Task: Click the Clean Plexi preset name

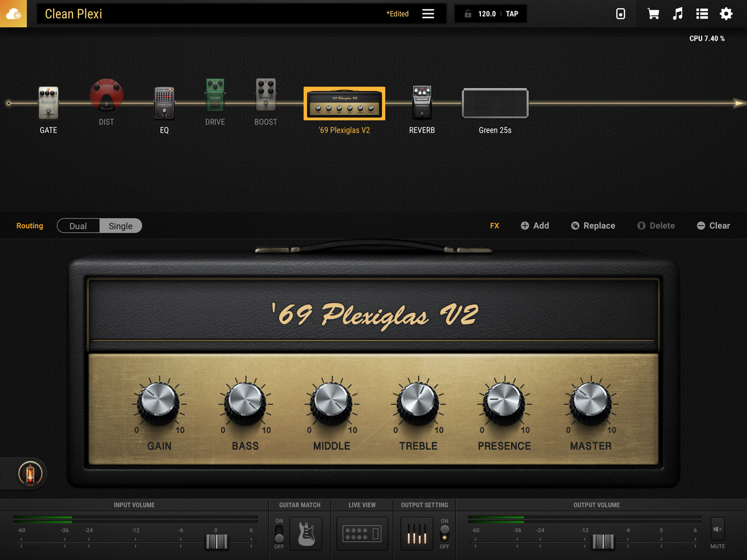Action: pos(74,14)
